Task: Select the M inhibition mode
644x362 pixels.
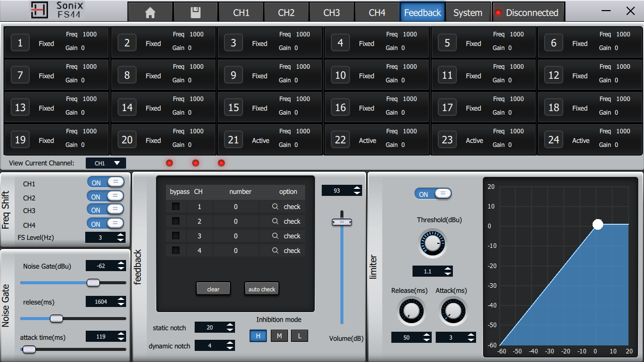Action: click(x=279, y=336)
